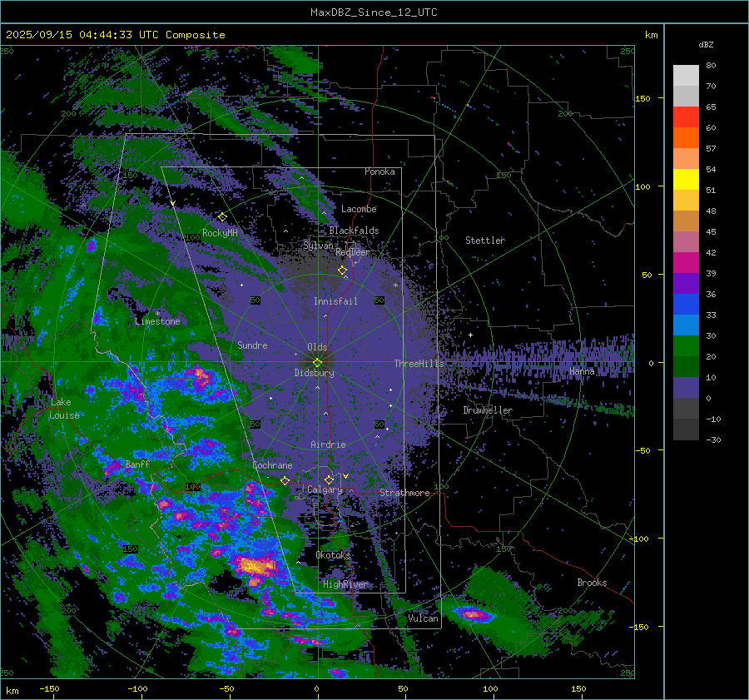Viewport: 749px width, 700px height.
Task: Click the HighRiver town label
Action: click(x=345, y=584)
